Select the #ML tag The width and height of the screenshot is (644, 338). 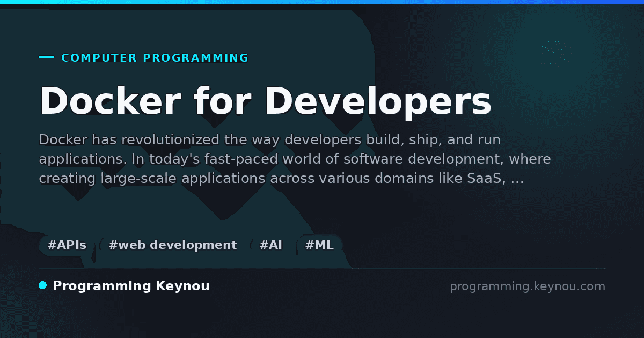319,245
